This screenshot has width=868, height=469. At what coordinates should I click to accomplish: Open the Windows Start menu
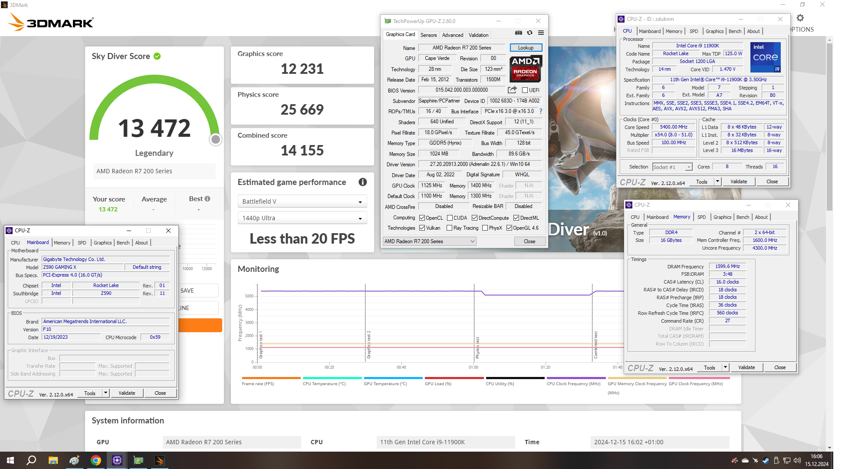tap(10, 460)
